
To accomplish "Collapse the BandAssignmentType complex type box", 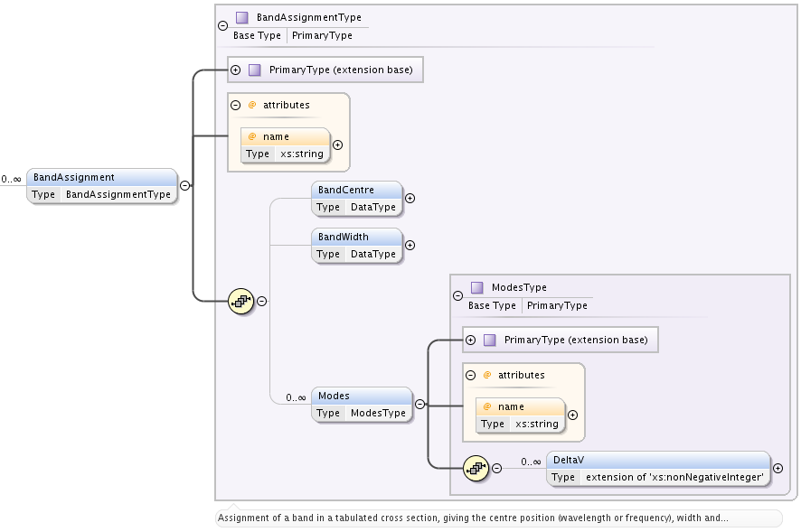I will point(222,25).
